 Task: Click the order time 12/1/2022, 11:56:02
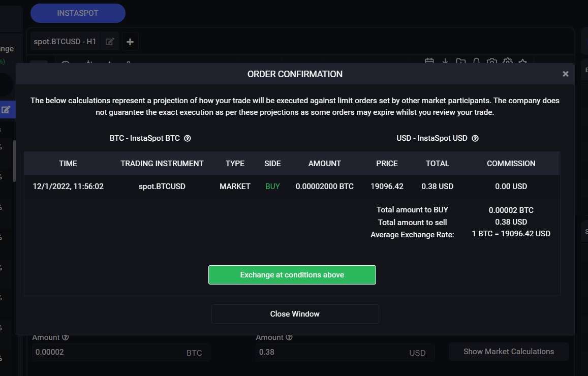click(68, 186)
